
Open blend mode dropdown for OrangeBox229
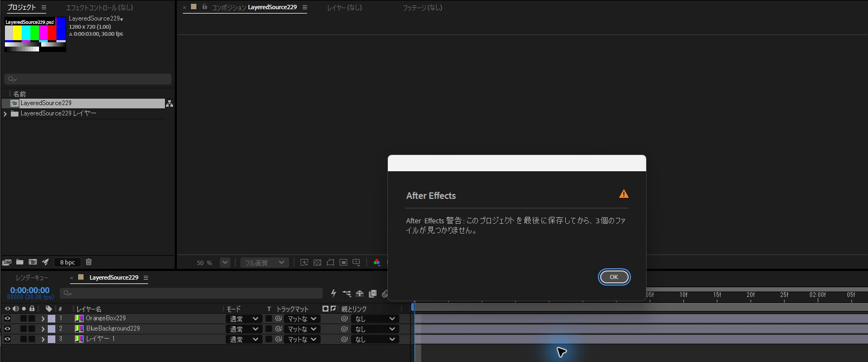[x=244, y=319]
